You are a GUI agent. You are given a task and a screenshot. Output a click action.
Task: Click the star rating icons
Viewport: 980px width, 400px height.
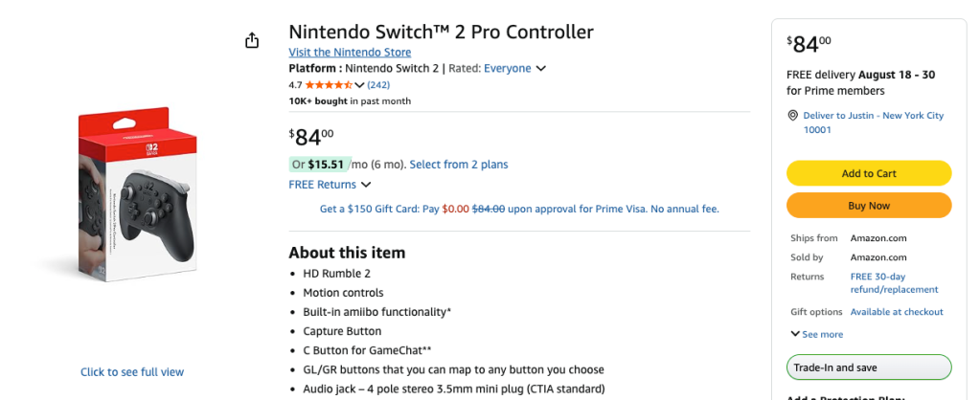coord(329,85)
